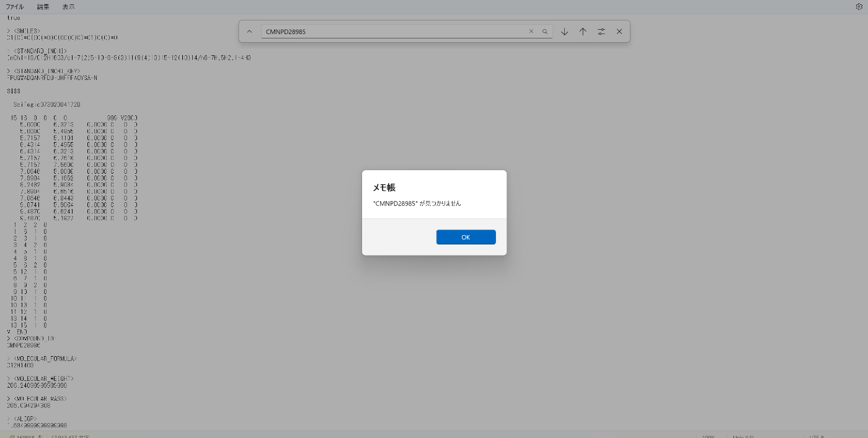868x438 pixels.
Task: Click the InChI=1S string line
Action: coord(129,58)
